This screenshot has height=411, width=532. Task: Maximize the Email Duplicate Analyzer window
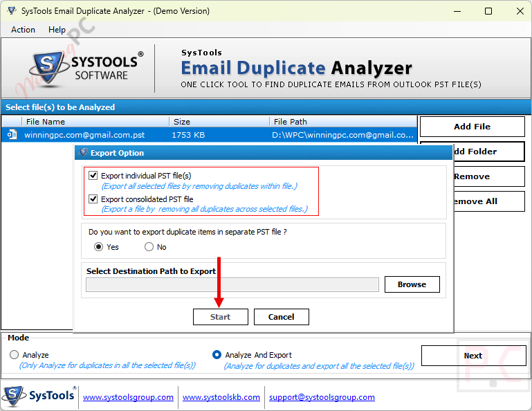pyautogui.click(x=488, y=11)
